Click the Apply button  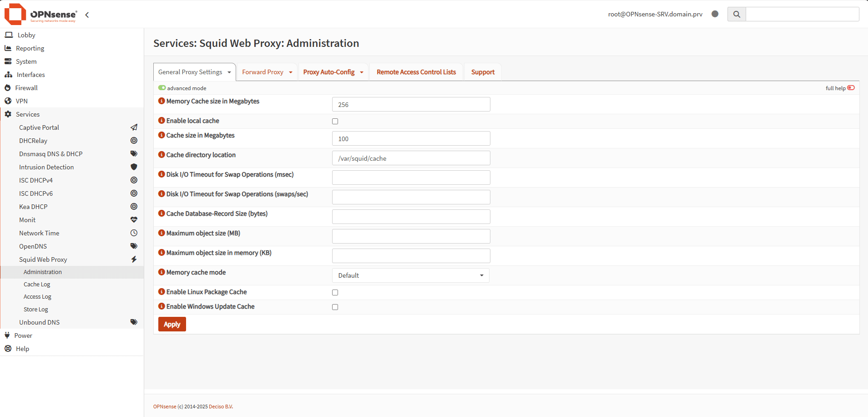click(x=172, y=324)
